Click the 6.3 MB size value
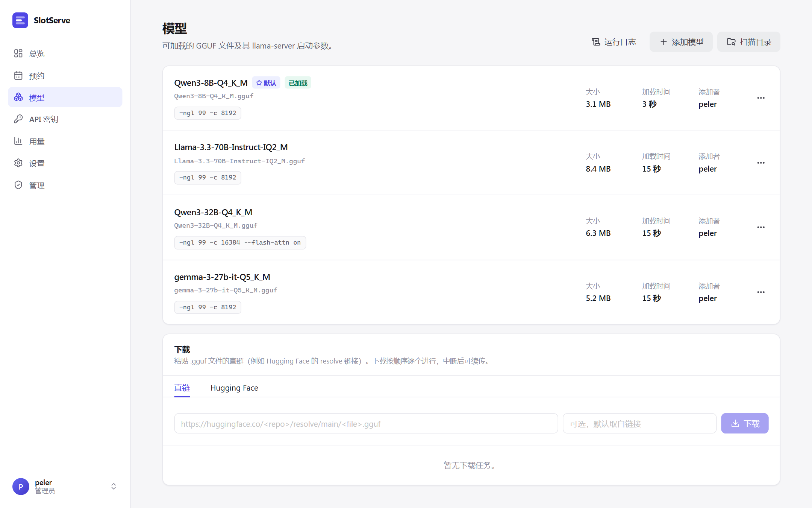Image resolution: width=812 pixels, height=508 pixels. (598, 233)
